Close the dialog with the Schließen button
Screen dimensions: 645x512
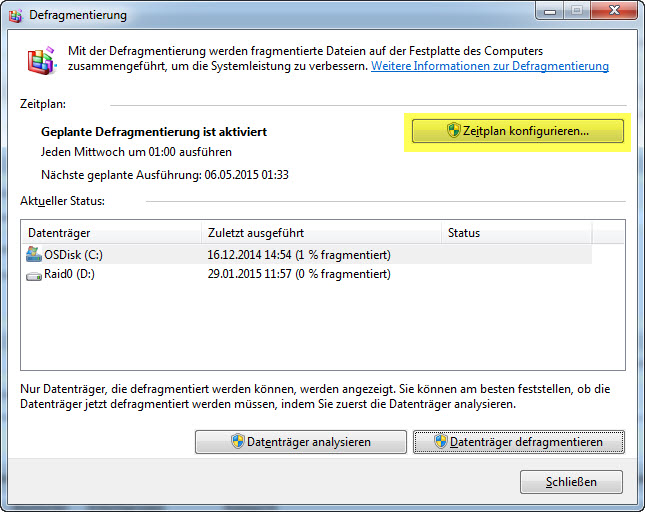[x=571, y=482]
